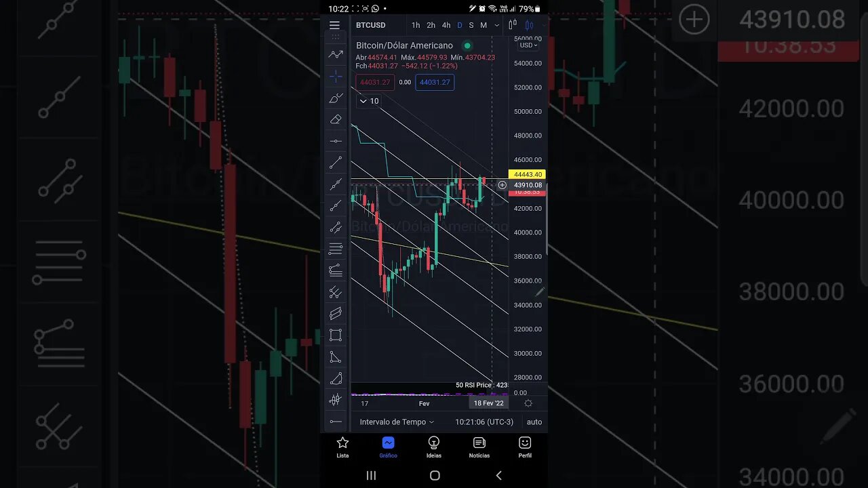Click the 18 Fev '22 date marker
This screenshot has width=868, height=488.
pos(488,403)
